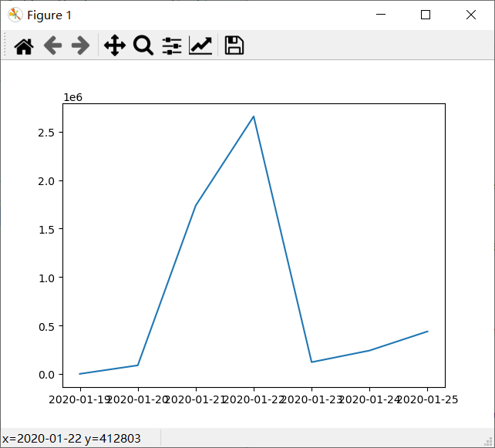Click the blue line's peak at 2020-01-22
Image resolution: width=495 pixels, height=448 pixels.
[254, 116]
